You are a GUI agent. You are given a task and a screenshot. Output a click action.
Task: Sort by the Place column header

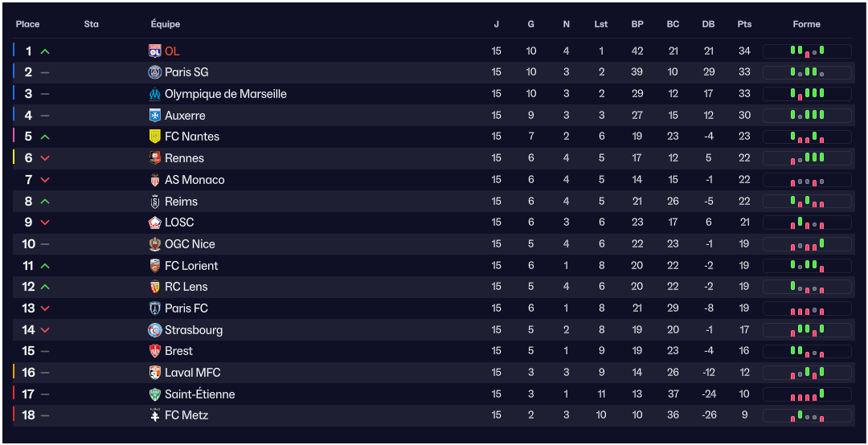(27, 24)
